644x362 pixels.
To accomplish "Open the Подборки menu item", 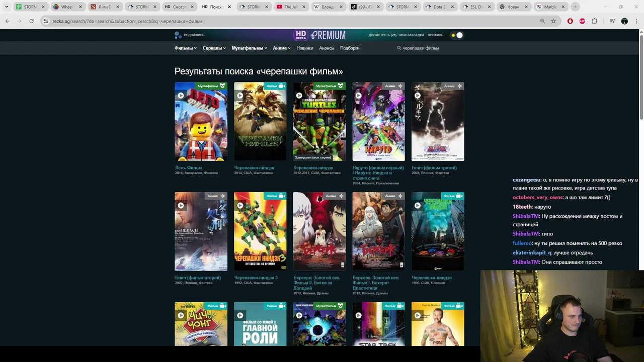I will 350,48.
